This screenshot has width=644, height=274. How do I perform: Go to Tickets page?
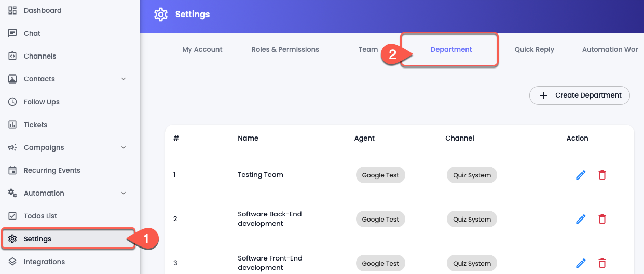point(35,125)
